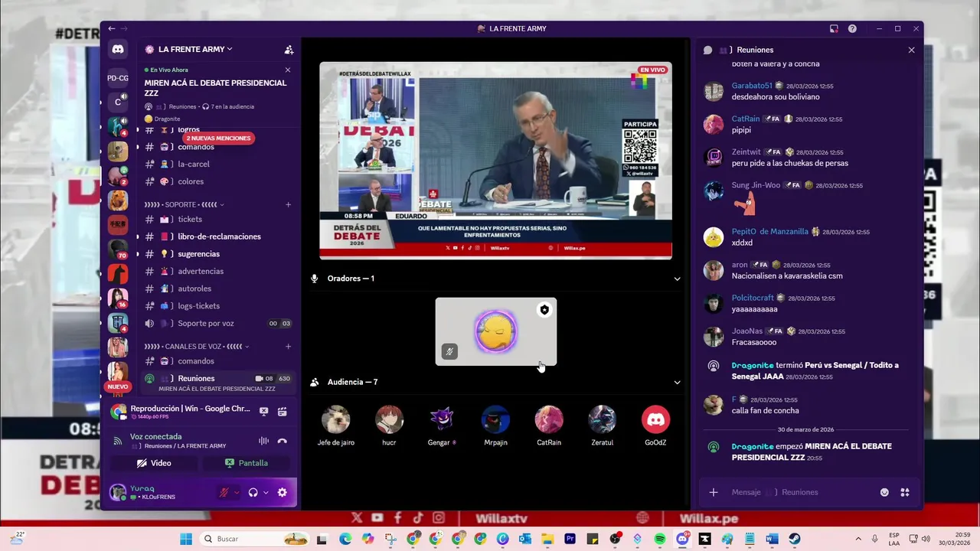Join Soporte por voz voice channel
This screenshot has width=980, height=551.
pyautogui.click(x=217, y=324)
